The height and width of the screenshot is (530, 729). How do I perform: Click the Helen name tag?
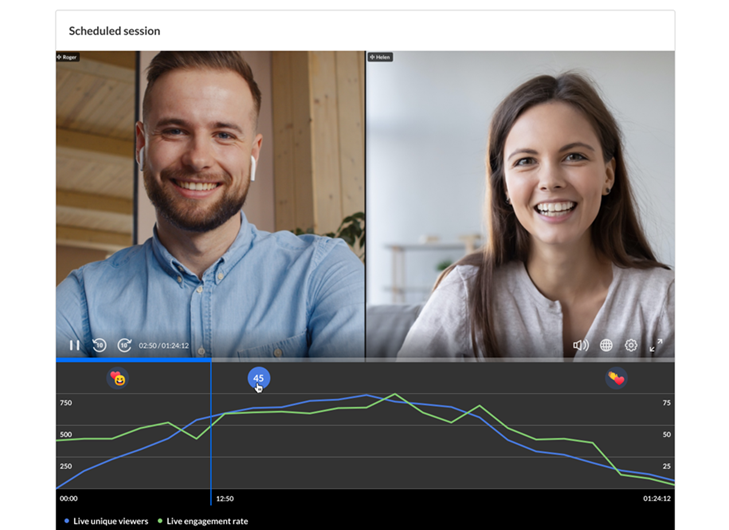(x=380, y=57)
